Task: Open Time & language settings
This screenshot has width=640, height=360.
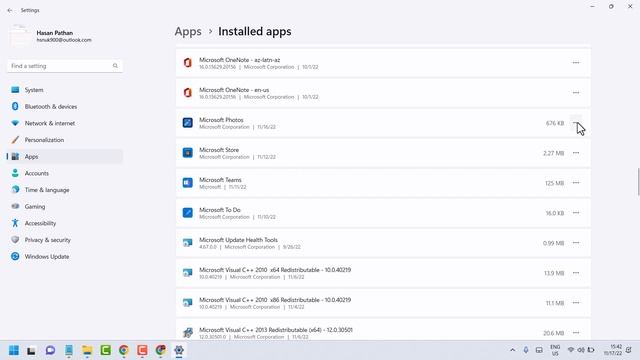Action: click(x=64, y=190)
